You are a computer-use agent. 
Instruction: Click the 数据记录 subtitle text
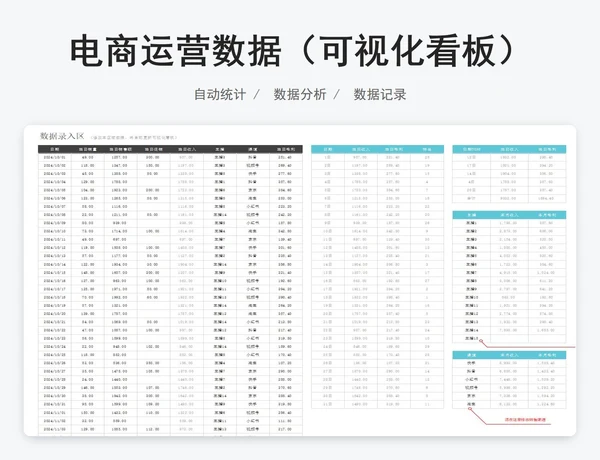380,95
